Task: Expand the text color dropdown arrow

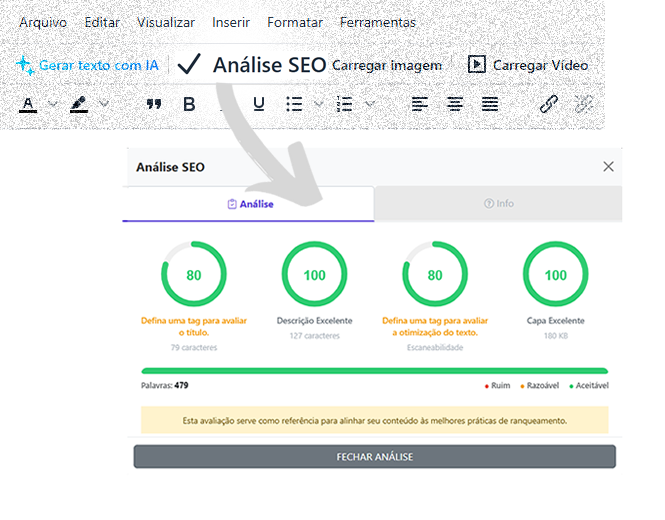Action: (53, 103)
